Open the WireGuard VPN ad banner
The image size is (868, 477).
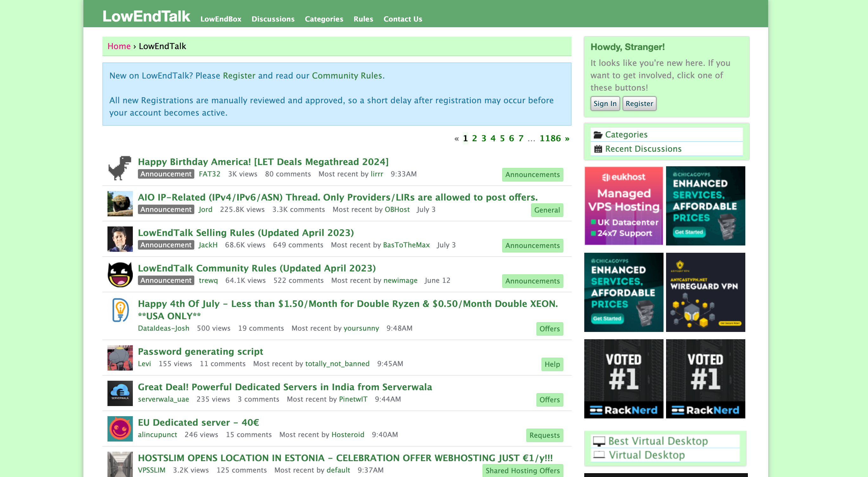[x=705, y=292]
